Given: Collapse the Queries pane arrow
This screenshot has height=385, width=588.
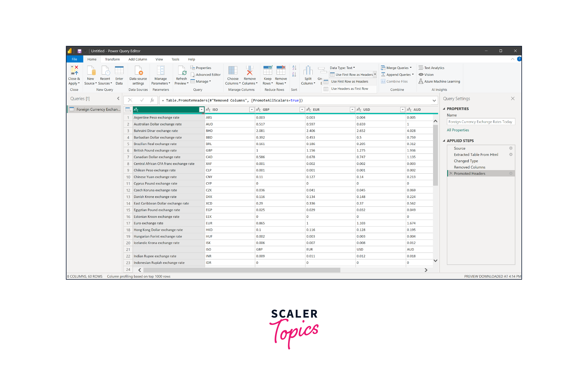Looking at the screenshot, I should [118, 98].
